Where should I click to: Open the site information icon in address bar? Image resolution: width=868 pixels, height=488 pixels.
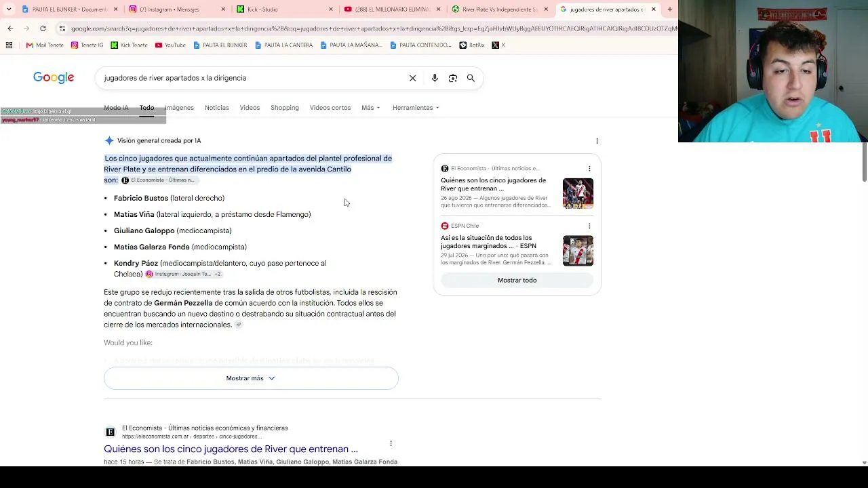(62, 28)
